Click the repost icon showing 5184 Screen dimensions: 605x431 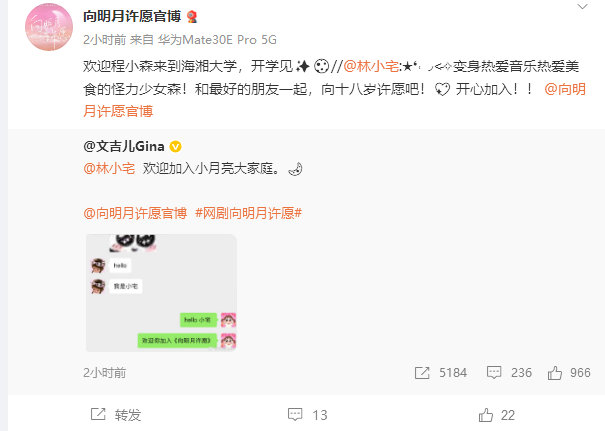[422, 373]
